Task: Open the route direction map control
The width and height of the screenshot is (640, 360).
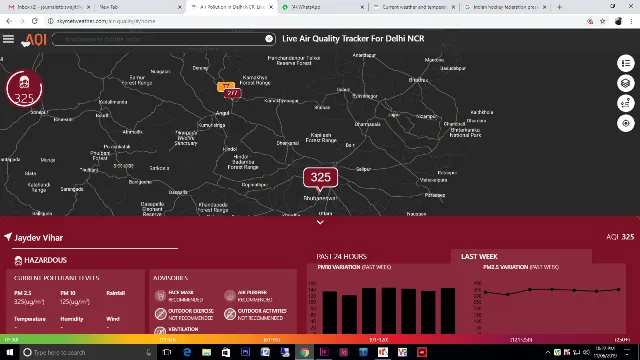Action: click(625, 103)
